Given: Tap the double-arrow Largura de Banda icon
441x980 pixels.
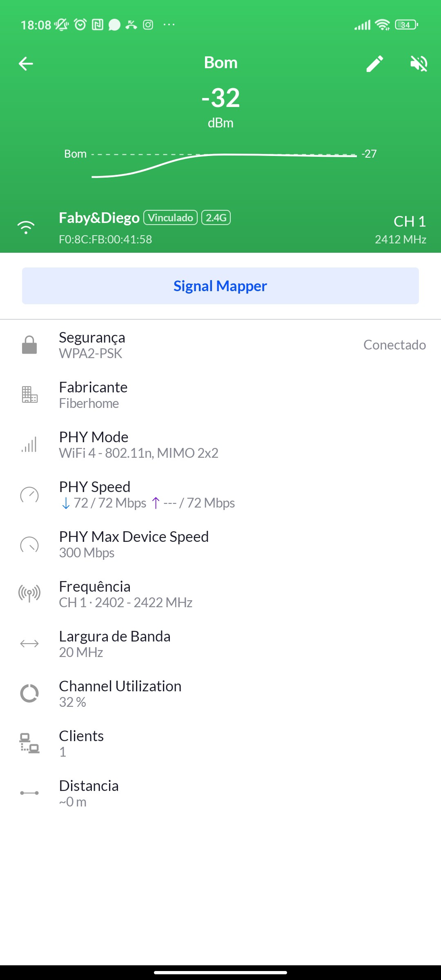Looking at the screenshot, I should coord(29,644).
